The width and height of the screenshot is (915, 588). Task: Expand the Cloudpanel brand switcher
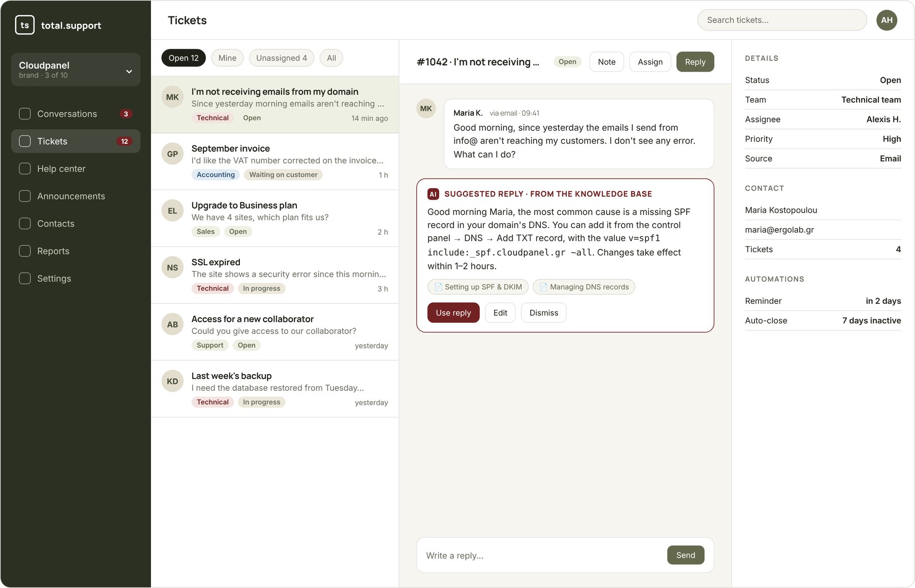tap(76, 70)
